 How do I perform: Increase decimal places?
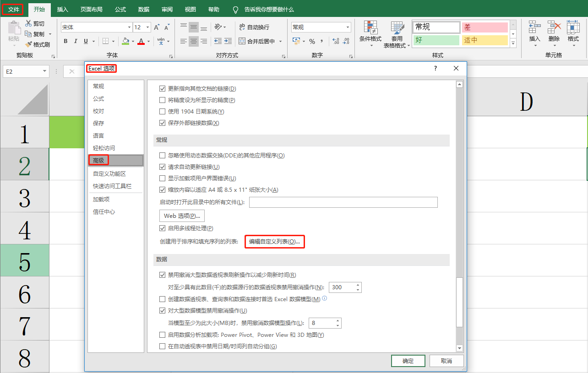point(336,42)
